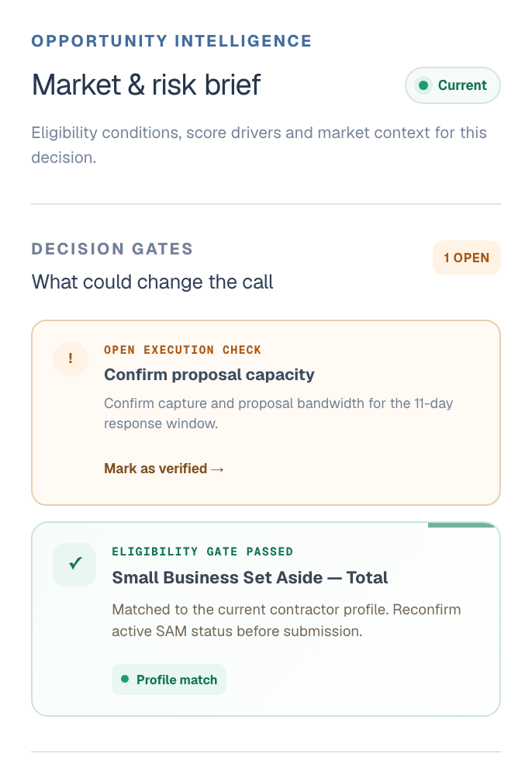532x782 pixels.
Task: Click the orange exclamation warning icon
Action: pyautogui.click(x=71, y=359)
